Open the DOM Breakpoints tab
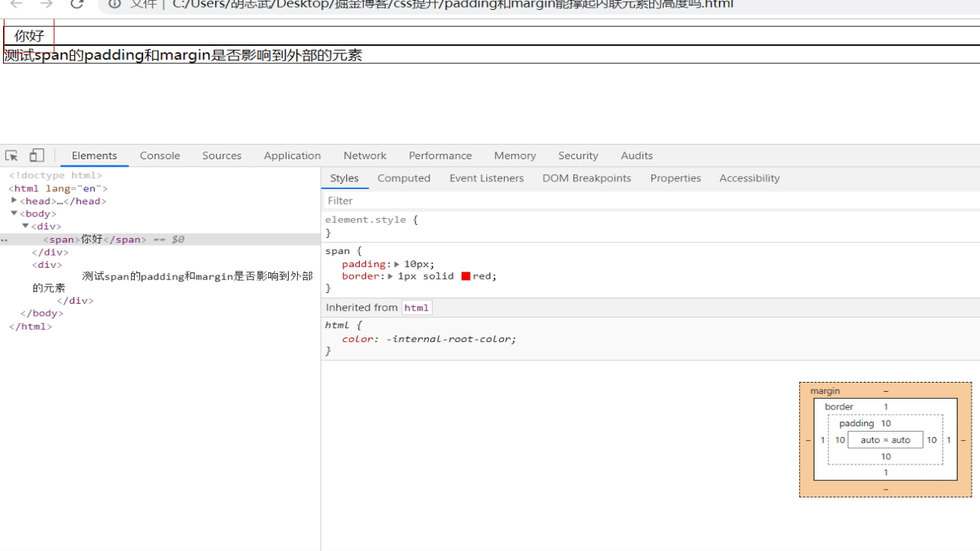The height and width of the screenshot is (551, 980). [x=587, y=178]
